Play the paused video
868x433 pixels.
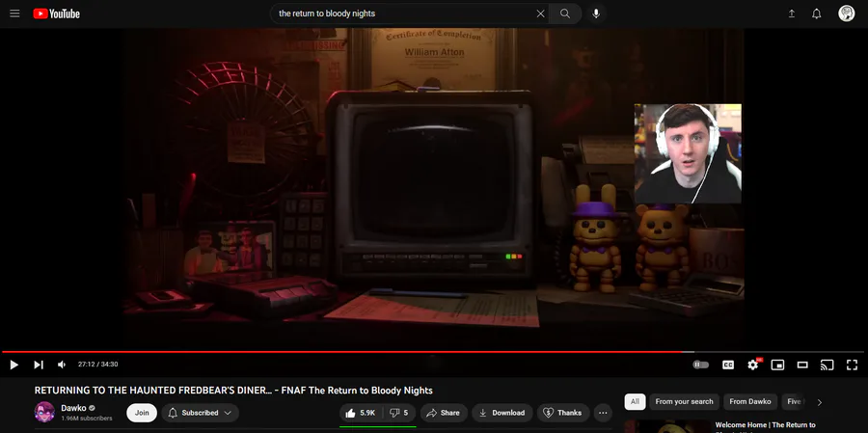14,365
